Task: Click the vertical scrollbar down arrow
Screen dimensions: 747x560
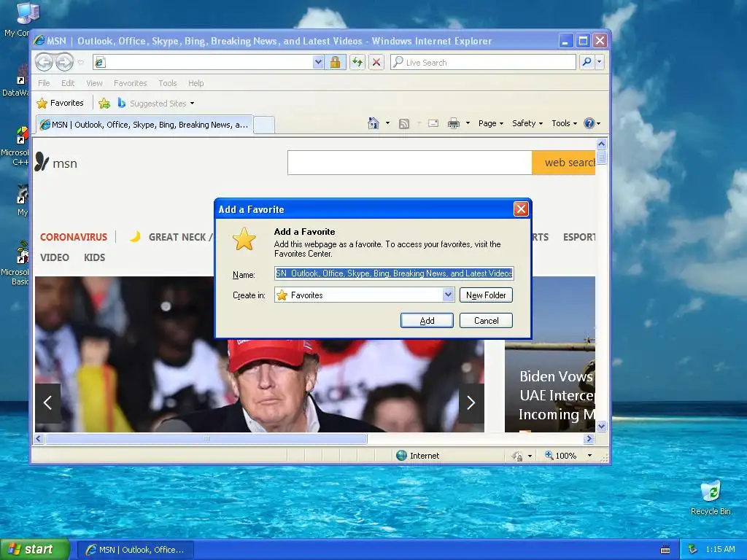Action: [601, 426]
